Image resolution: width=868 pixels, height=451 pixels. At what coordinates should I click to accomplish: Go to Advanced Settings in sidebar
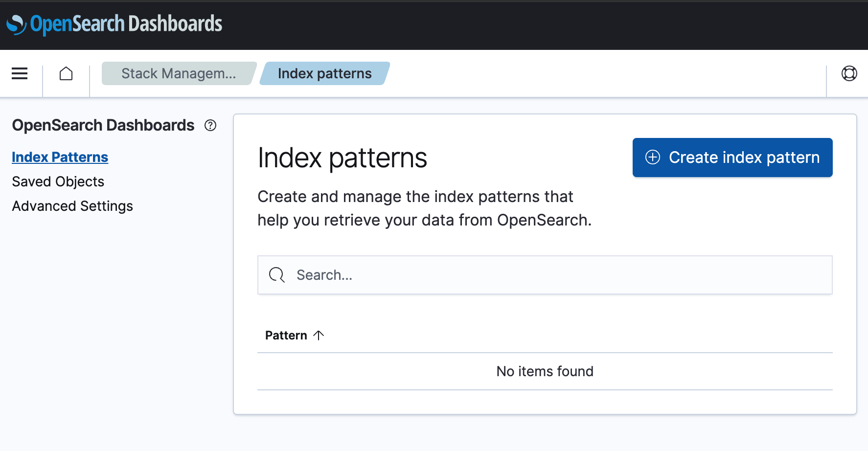(x=72, y=206)
